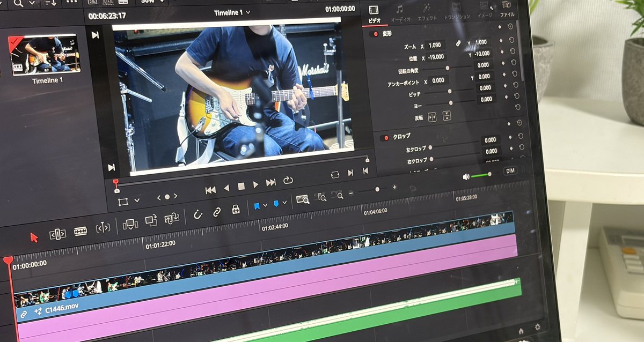Click the replace clip edit icon
This screenshot has height=342, width=644.
(x=172, y=218)
